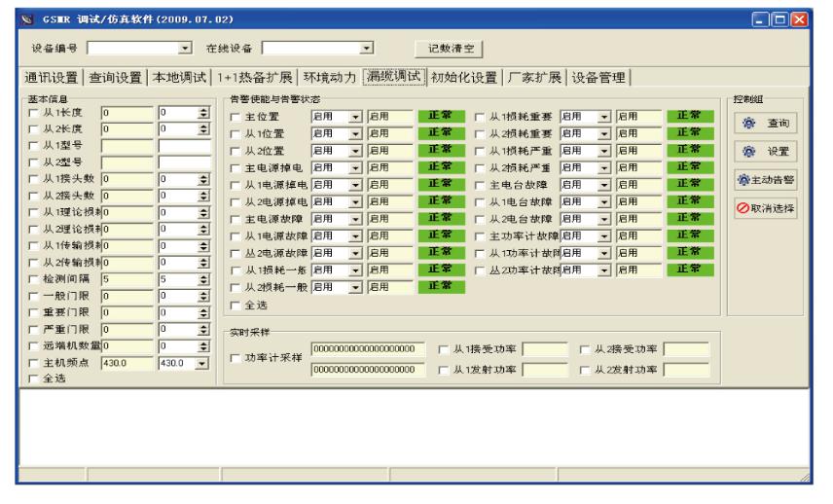Open 主电源掉电 enable dropdown
Image resolution: width=833 pixels, height=504 pixels.
tap(355, 167)
